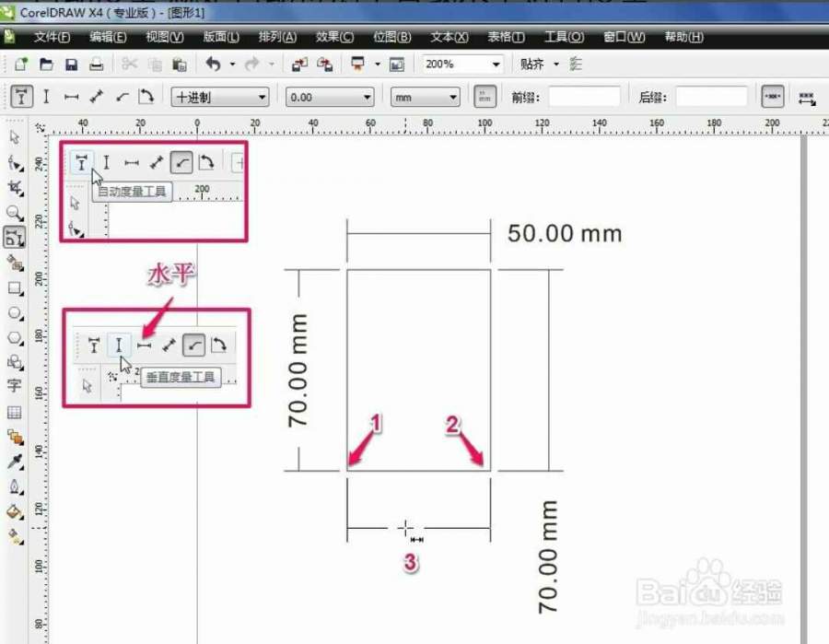Select the Interactive blend tool in the toolbox

click(x=15, y=438)
